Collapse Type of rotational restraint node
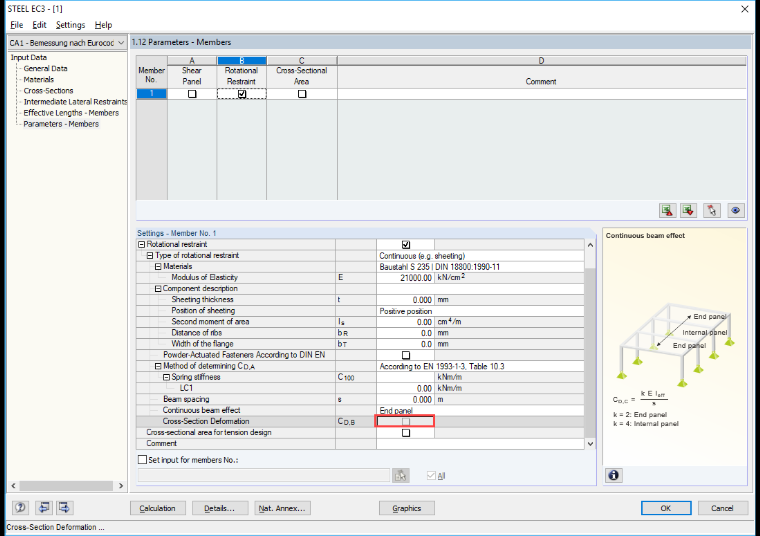Screen dimensions: 760x536 pyautogui.click(x=150, y=255)
